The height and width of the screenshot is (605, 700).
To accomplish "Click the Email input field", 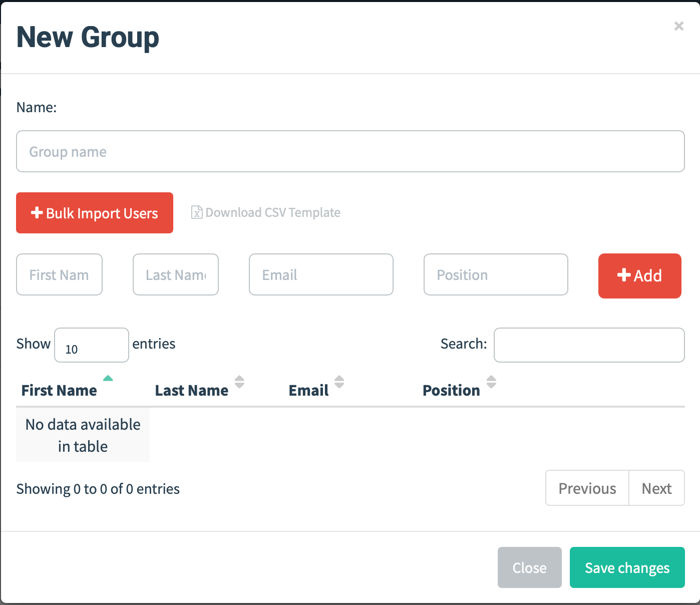I will point(321,274).
